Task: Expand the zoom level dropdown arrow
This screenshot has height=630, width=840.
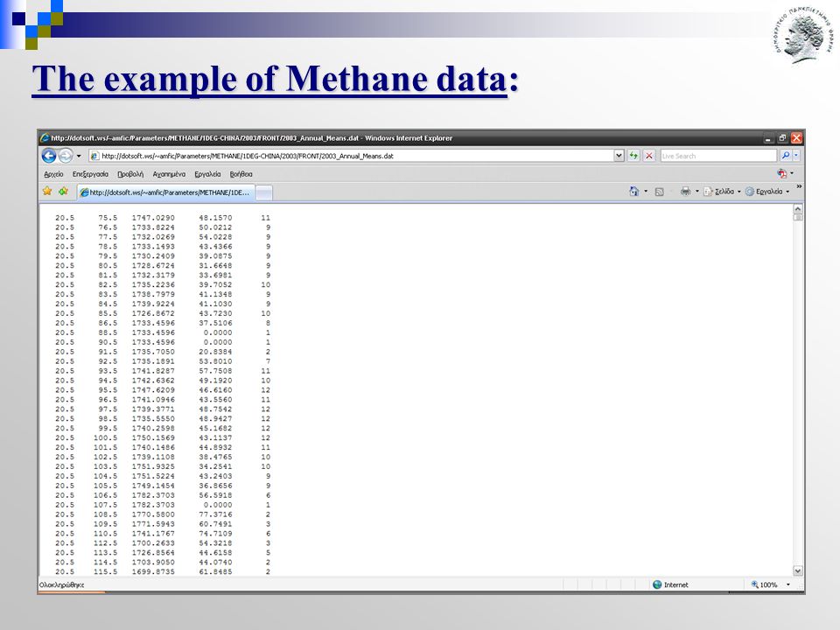Action: point(788,584)
